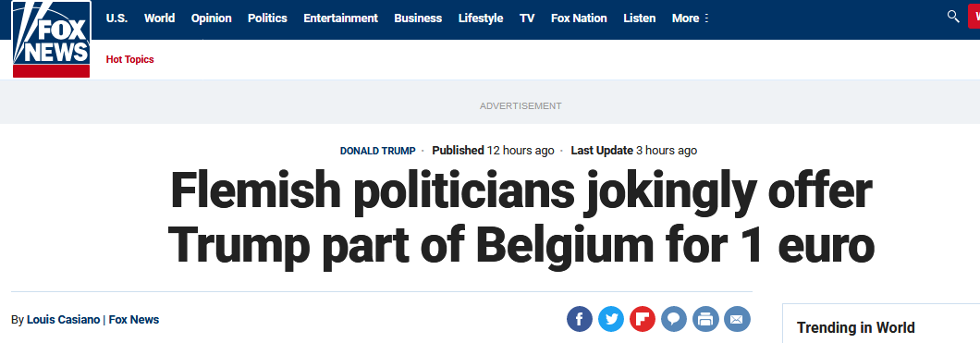Open author Louis Casiano's page
The width and height of the screenshot is (980, 343).
63,319
